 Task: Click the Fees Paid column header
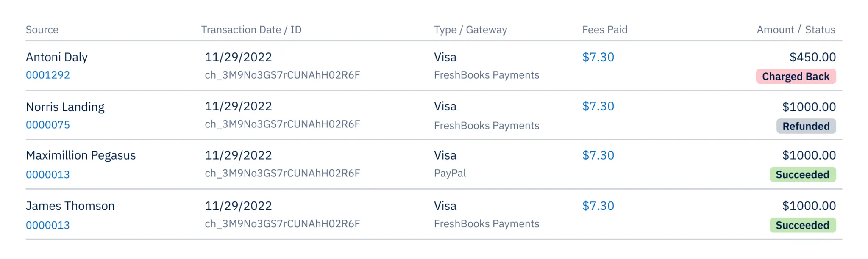point(604,30)
